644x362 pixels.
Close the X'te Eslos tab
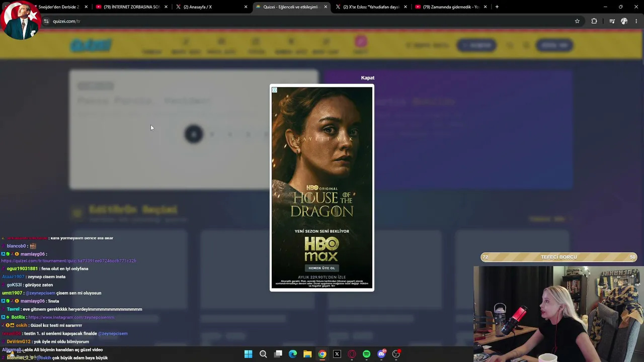[x=405, y=7]
